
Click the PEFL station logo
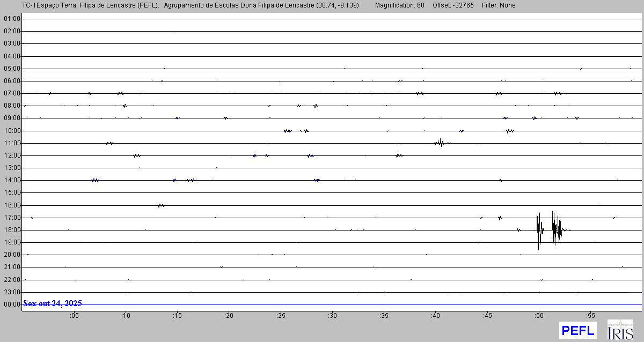pyautogui.click(x=578, y=330)
